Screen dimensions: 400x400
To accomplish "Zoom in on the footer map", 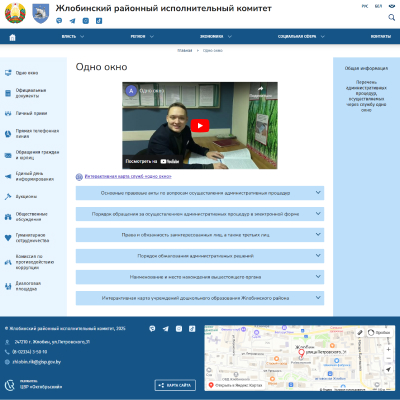I will click(x=389, y=349).
